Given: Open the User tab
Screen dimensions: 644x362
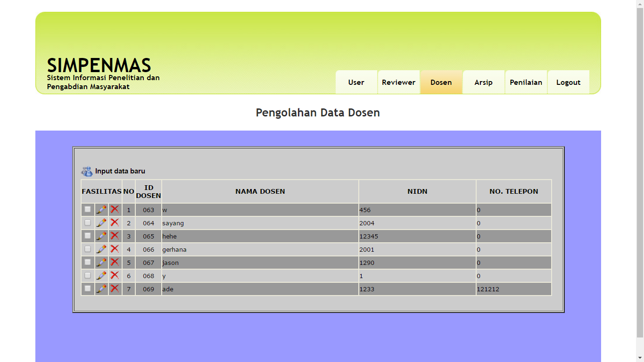Looking at the screenshot, I should tap(356, 82).
